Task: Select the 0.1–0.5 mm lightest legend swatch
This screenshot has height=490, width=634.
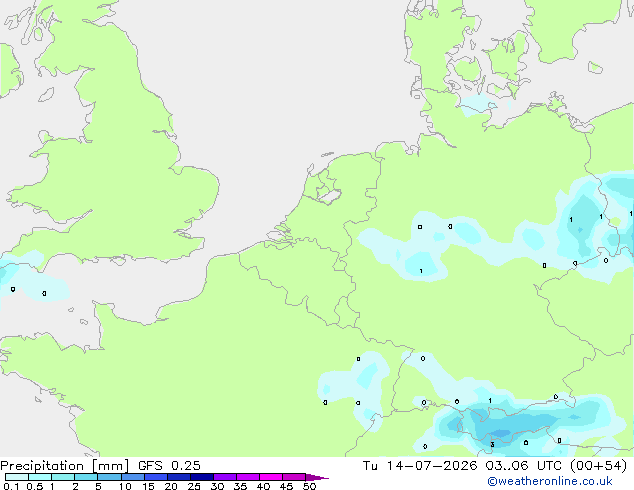Action: [x=17, y=477]
